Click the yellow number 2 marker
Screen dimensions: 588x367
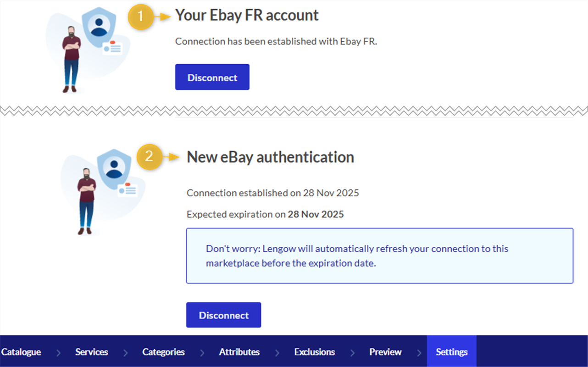[150, 157]
